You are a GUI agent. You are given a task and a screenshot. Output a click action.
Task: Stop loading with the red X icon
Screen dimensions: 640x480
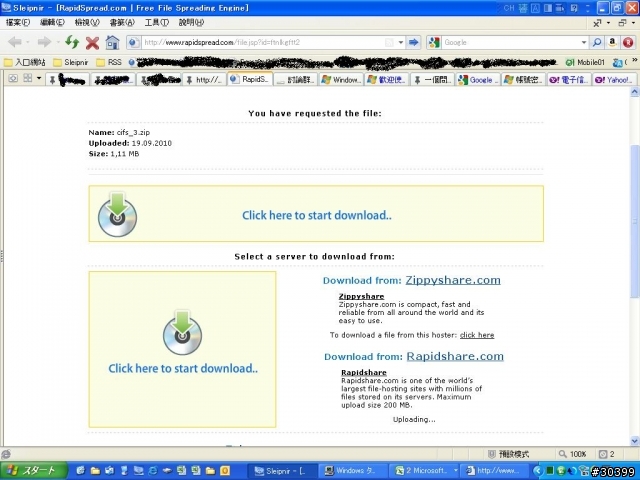click(92, 42)
